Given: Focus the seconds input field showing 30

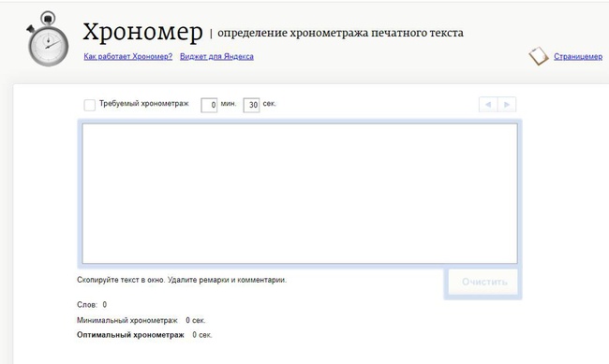Looking at the screenshot, I should (251, 105).
